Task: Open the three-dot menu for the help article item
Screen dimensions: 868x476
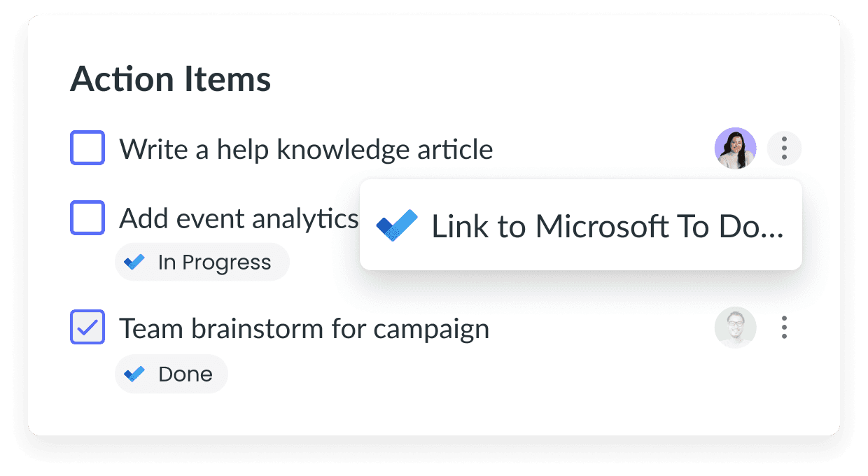Action: pos(784,148)
